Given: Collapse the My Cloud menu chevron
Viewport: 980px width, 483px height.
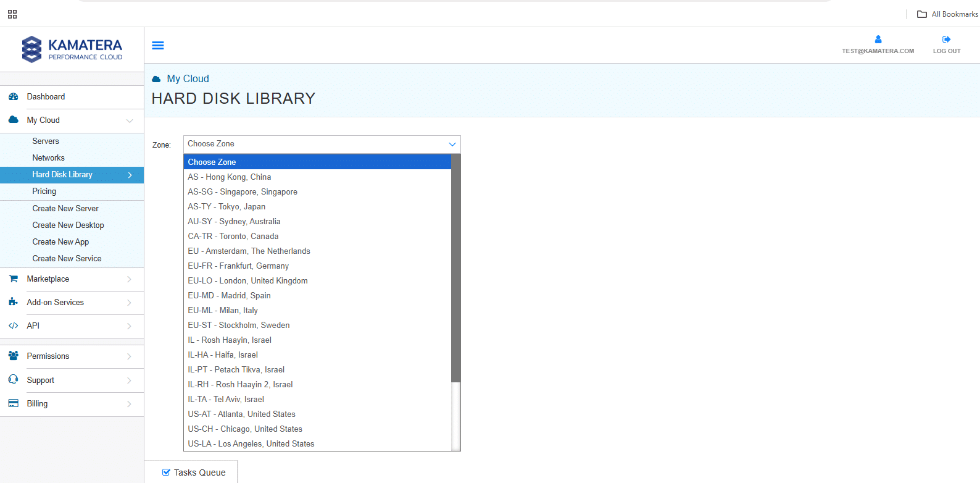Looking at the screenshot, I should click(x=130, y=120).
